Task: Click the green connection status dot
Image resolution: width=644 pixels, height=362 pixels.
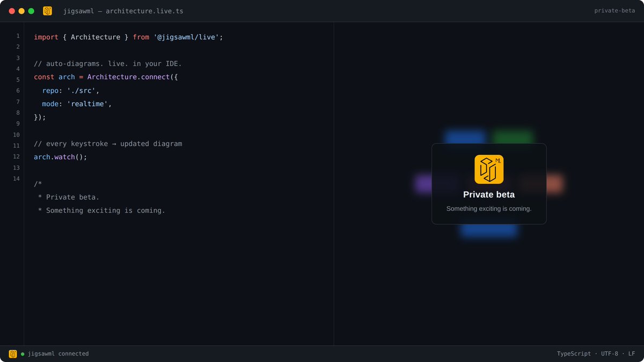Action: (23, 354)
